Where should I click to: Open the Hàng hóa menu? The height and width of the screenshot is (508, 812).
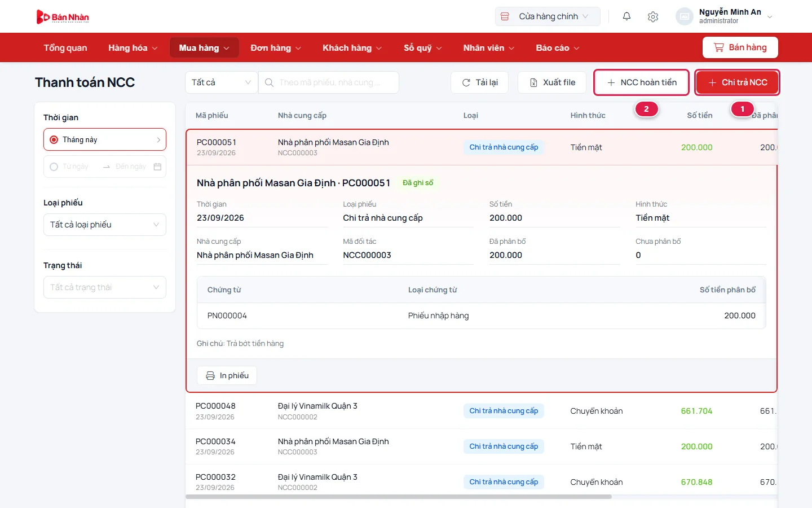coord(133,48)
